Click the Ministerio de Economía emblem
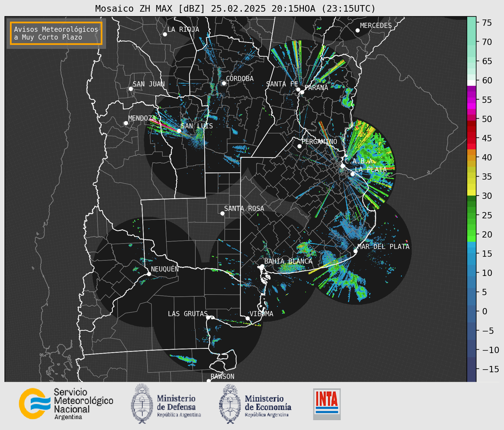Image resolution: width=504 pixels, height=430 pixels. [230, 404]
